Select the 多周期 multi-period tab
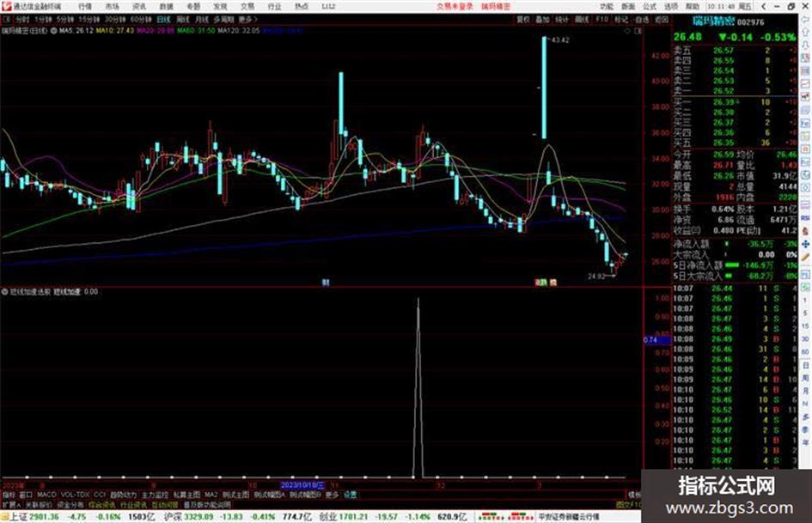Viewport: 812px width, 523px height. pos(223,19)
